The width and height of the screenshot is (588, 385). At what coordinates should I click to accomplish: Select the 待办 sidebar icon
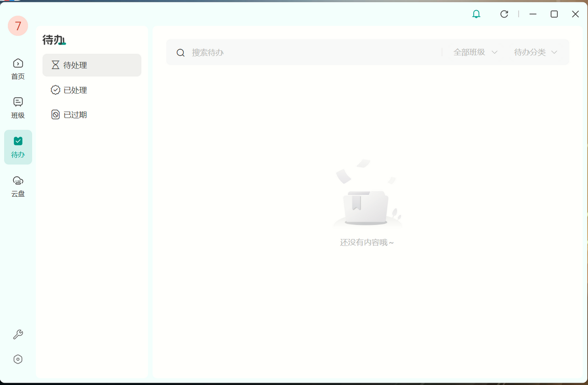click(x=18, y=147)
